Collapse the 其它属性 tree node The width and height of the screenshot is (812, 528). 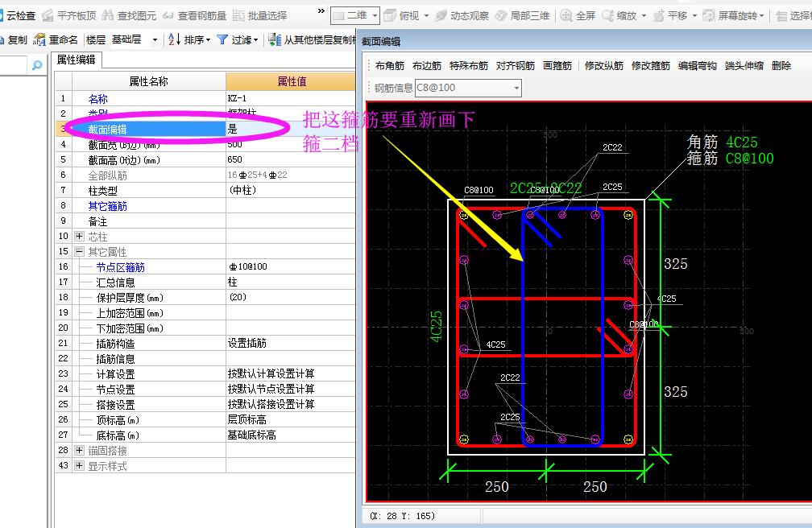(79, 252)
